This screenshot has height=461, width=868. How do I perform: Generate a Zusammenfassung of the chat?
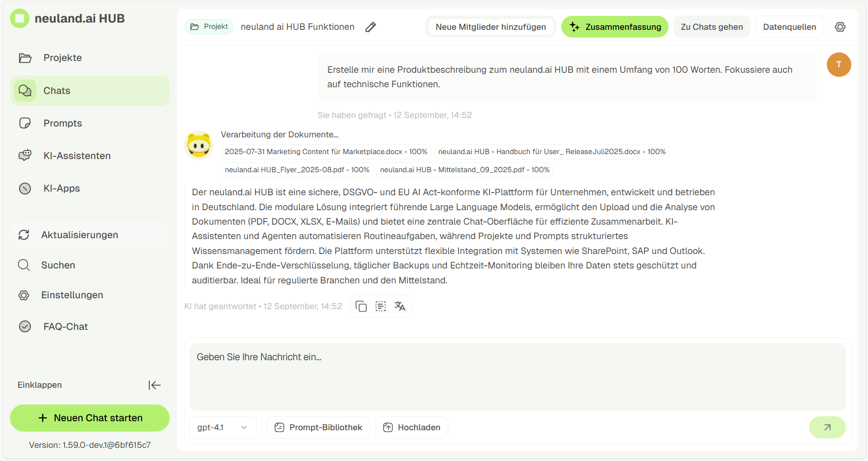coord(615,27)
